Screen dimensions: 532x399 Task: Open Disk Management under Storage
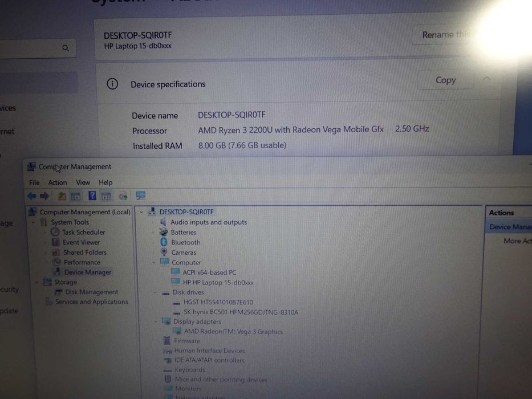92,292
